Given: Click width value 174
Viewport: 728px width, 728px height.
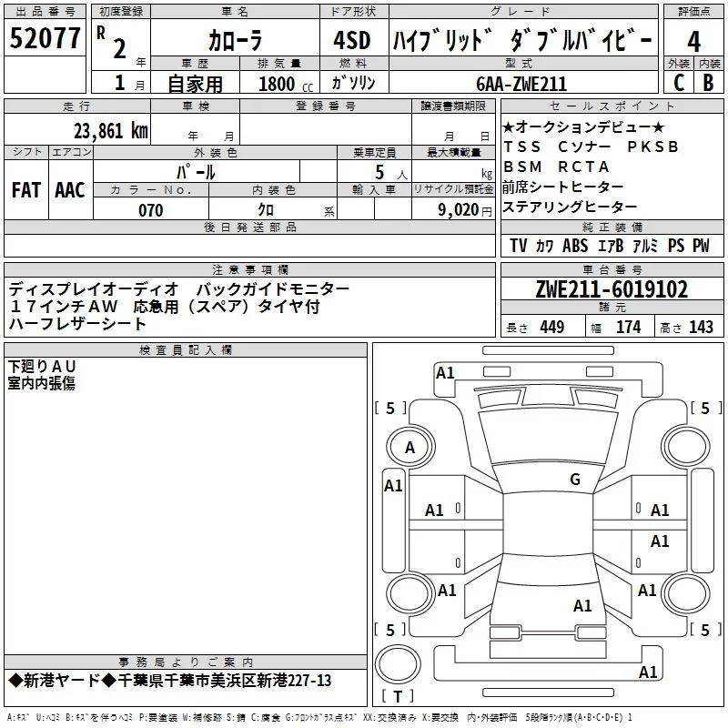Looking at the screenshot, I should pos(628,328).
